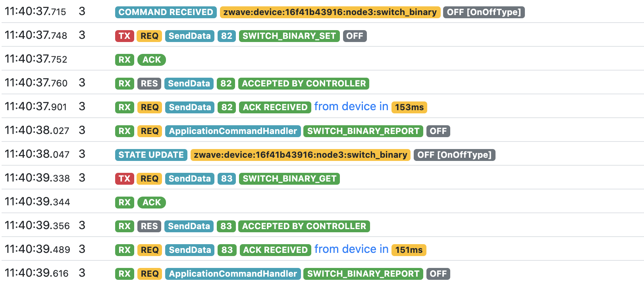Select the timestamp 11:40:39.616
The height and width of the screenshot is (283, 644).
37,273
